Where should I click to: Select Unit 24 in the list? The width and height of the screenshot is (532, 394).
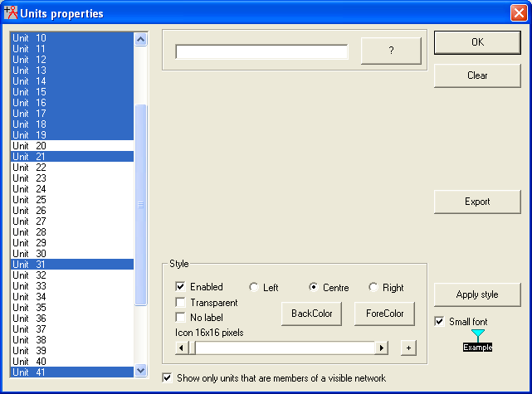coord(72,189)
